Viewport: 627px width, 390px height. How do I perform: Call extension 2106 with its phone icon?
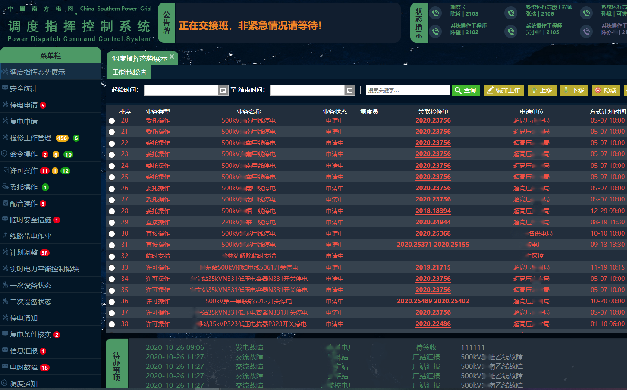(x=511, y=13)
